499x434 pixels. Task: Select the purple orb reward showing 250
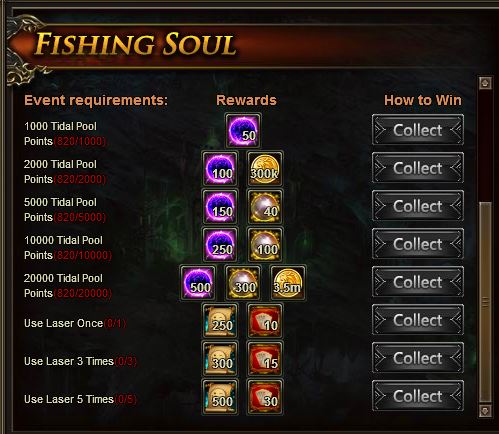point(220,244)
